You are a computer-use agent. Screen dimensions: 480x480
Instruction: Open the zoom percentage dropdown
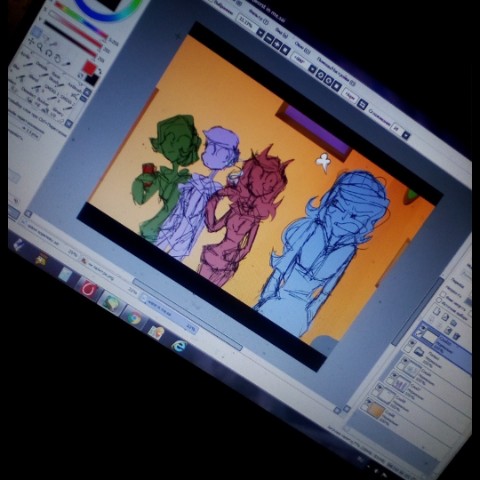click(x=260, y=32)
